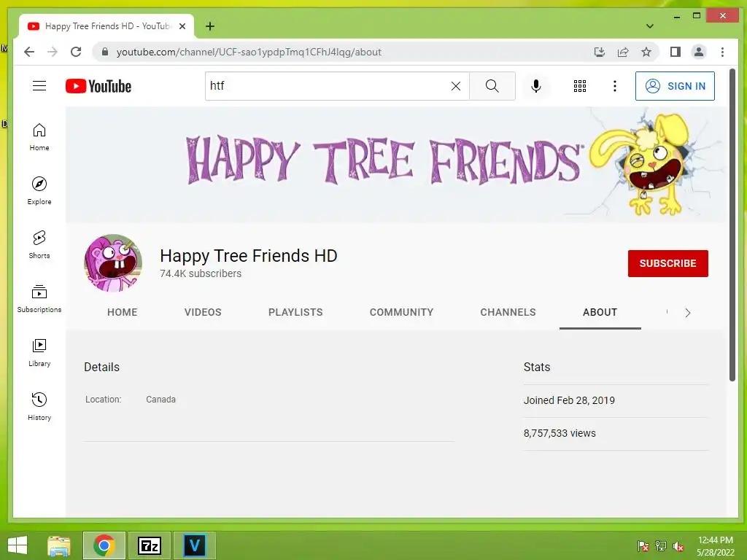The image size is (747, 560).
Task: Bookmark this page with the star
Action: [x=646, y=52]
